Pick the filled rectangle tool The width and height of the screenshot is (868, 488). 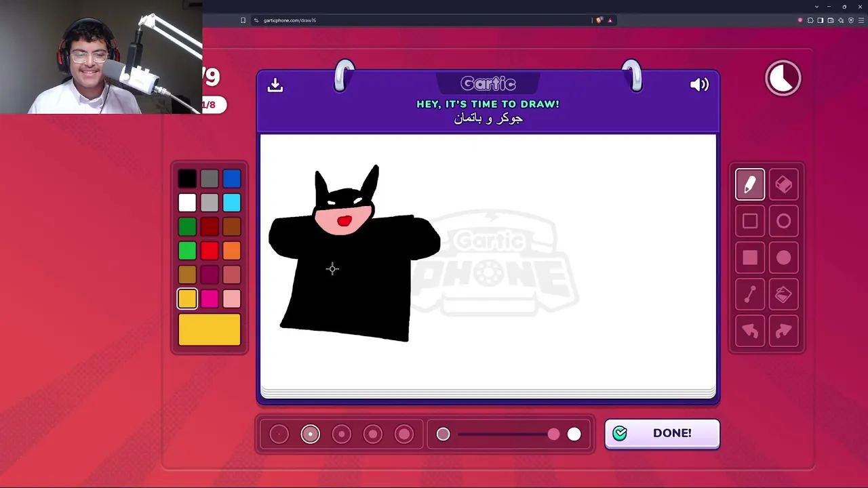tap(750, 258)
